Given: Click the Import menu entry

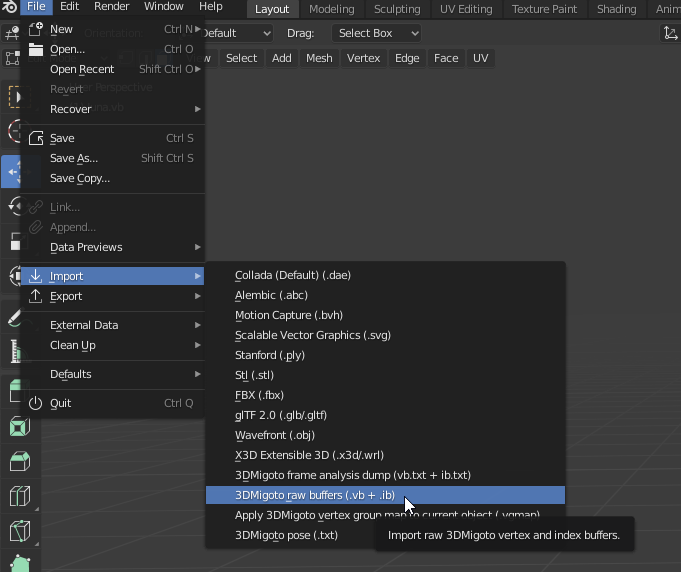Looking at the screenshot, I should point(112,276).
